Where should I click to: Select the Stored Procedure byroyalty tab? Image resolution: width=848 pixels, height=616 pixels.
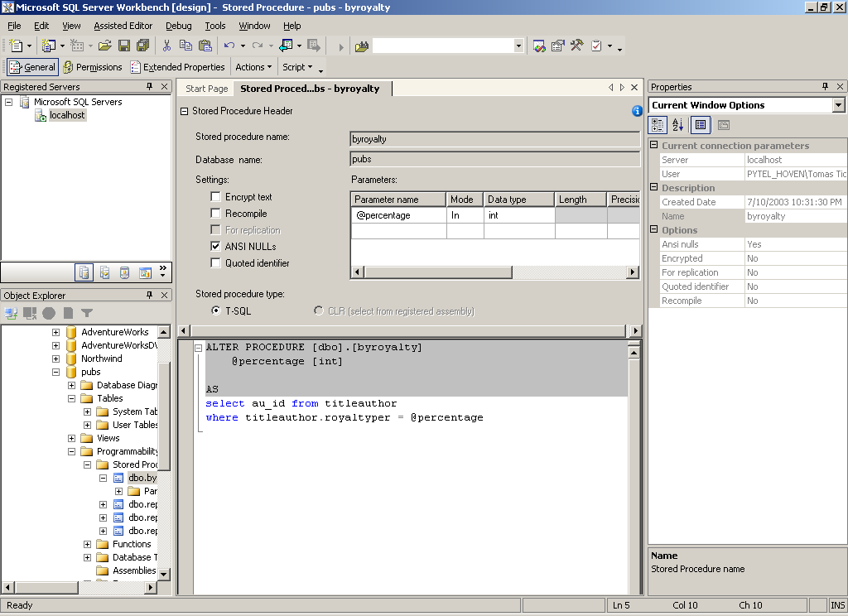[310, 89]
